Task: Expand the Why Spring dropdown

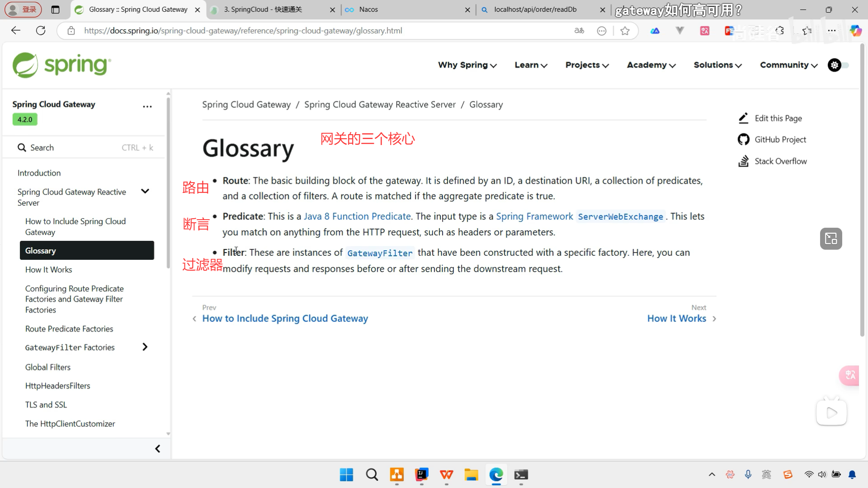Action: coord(467,65)
